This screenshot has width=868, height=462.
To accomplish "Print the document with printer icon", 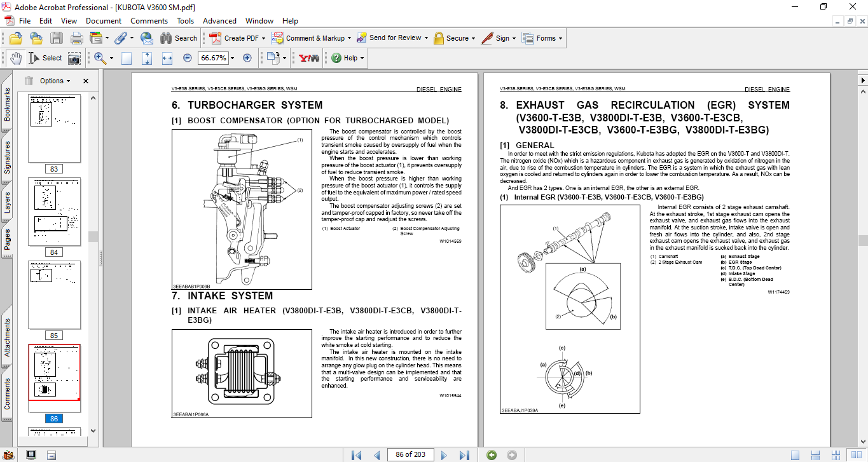I will (x=77, y=38).
